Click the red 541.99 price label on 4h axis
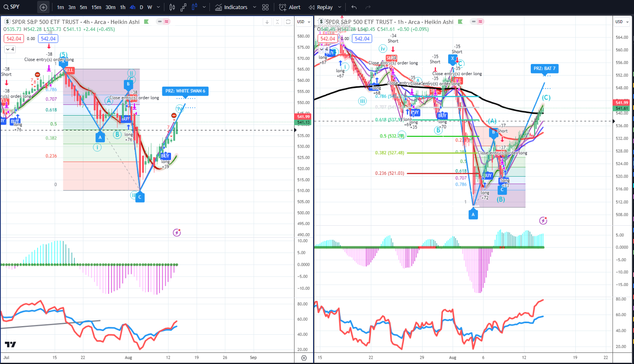This screenshot has height=364, width=634. pyautogui.click(x=303, y=117)
